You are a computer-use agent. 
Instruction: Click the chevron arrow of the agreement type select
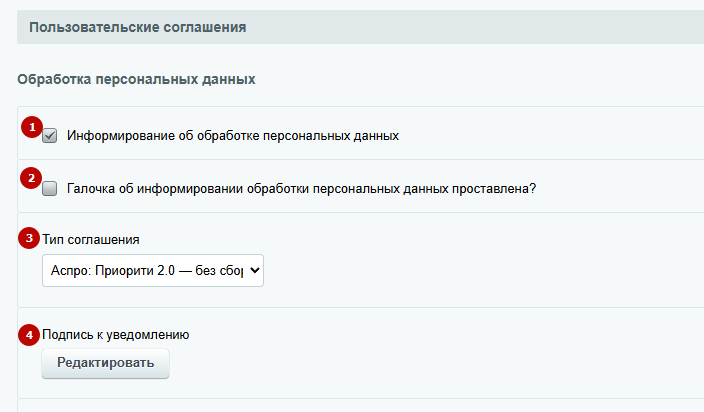coord(255,271)
